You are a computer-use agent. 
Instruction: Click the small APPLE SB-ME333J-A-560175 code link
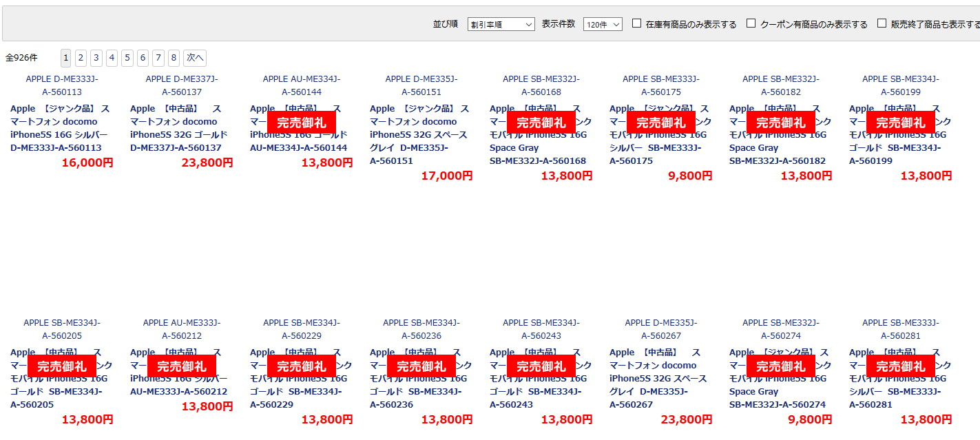pyautogui.click(x=661, y=85)
